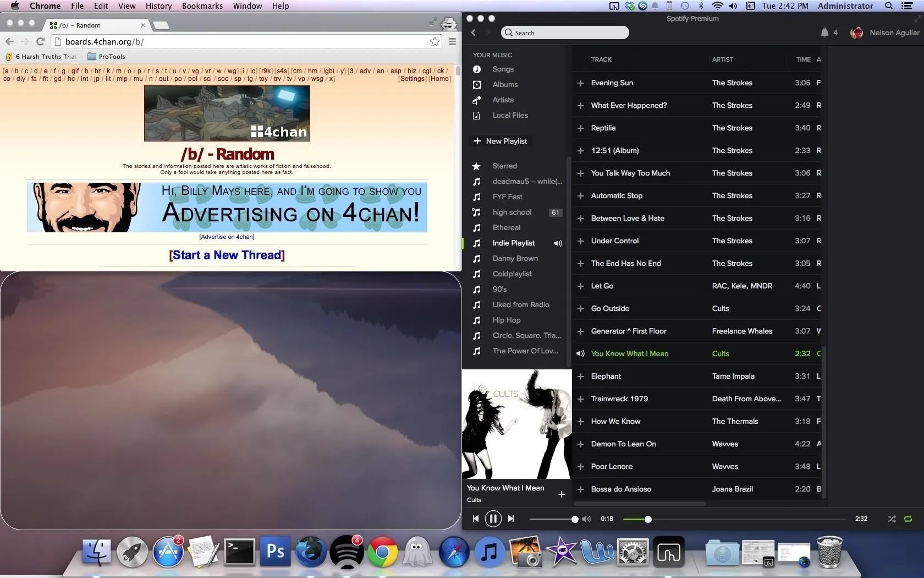Add Elephant with its plus icon
The image size is (924, 578).
coord(580,376)
